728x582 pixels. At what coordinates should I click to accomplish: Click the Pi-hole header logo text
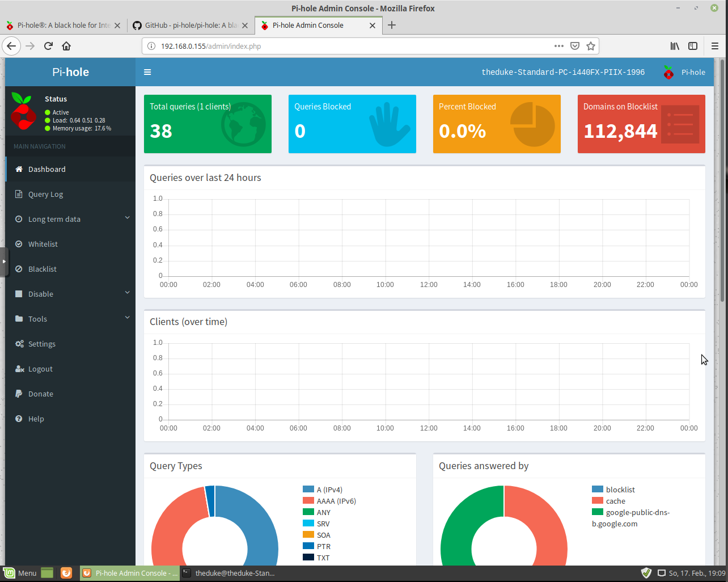pyautogui.click(x=70, y=72)
